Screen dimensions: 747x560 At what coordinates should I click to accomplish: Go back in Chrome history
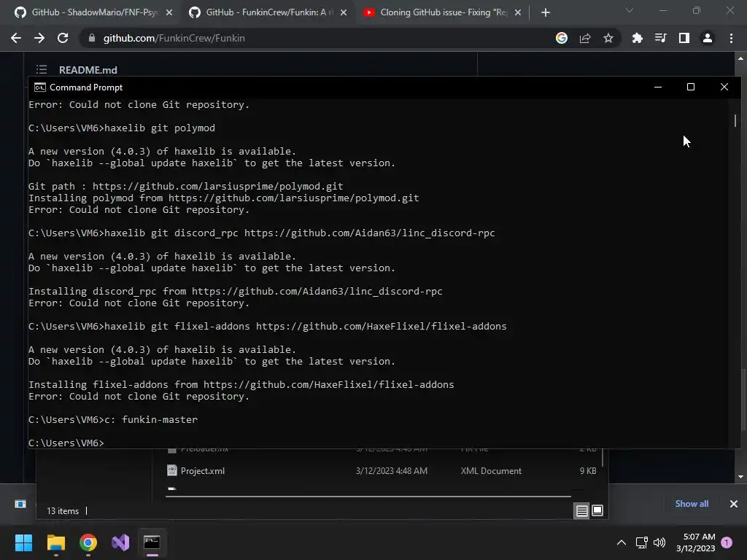click(x=16, y=38)
